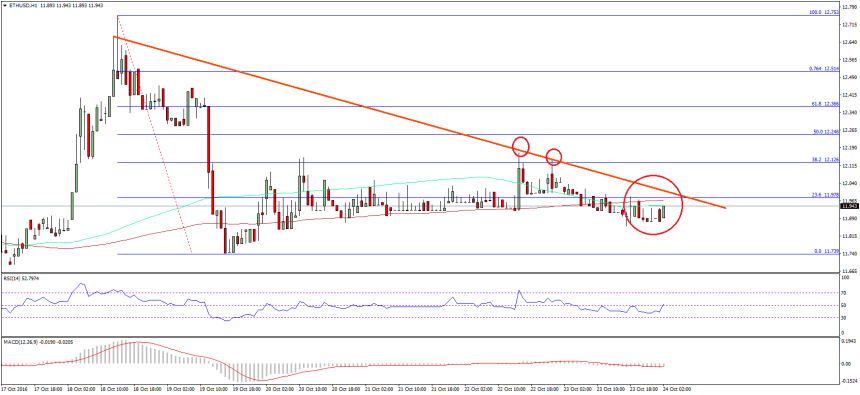Click the 12.040 price axis value
The height and width of the screenshot is (395, 860).
(850, 183)
